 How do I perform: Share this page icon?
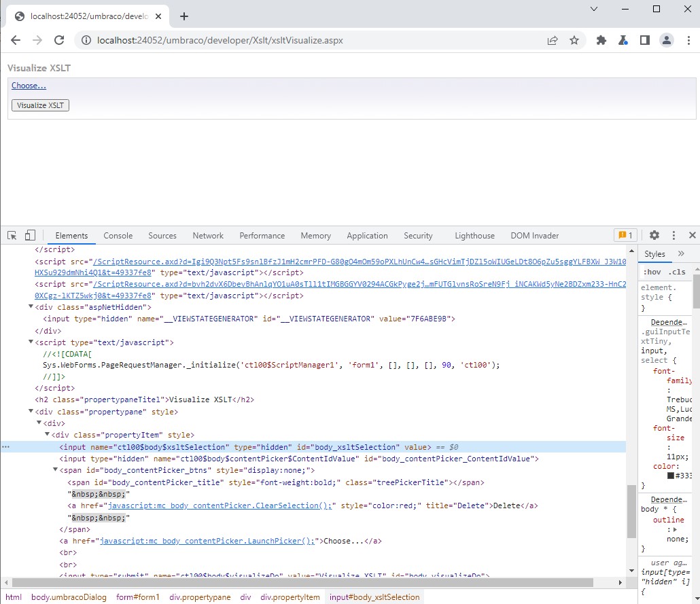[553, 40]
